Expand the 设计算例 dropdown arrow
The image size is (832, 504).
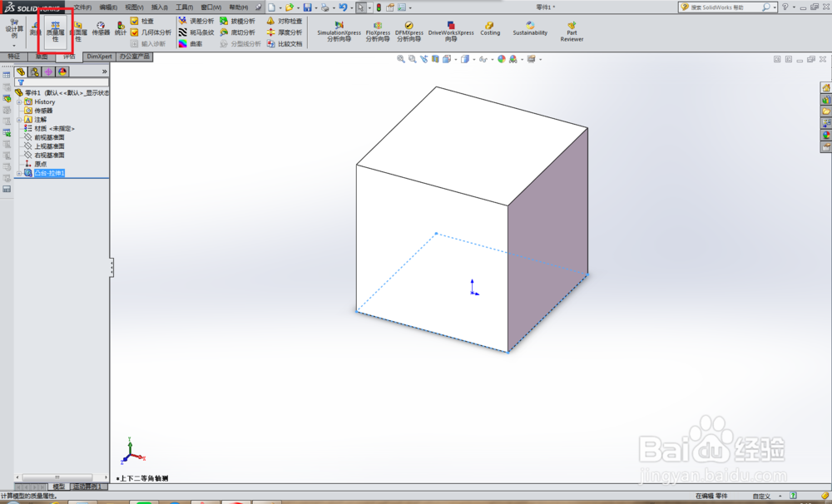pyautogui.click(x=14, y=46)
